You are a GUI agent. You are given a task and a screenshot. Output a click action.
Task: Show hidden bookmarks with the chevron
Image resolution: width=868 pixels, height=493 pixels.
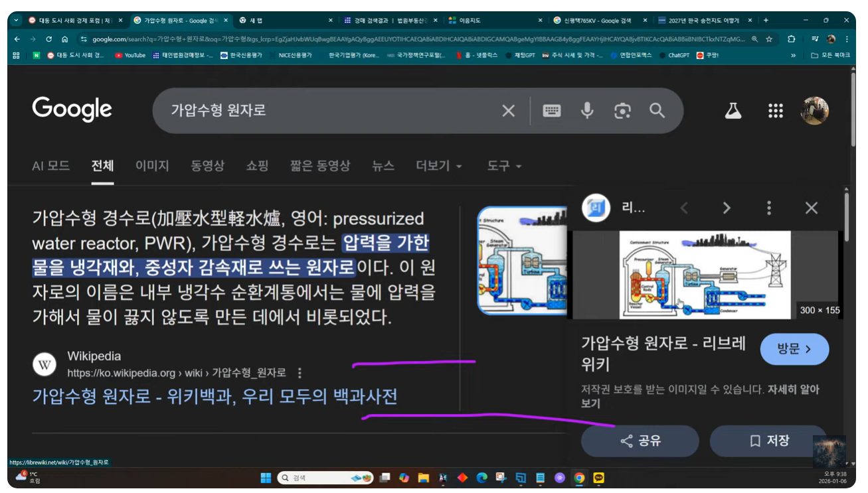coord(793,56)
